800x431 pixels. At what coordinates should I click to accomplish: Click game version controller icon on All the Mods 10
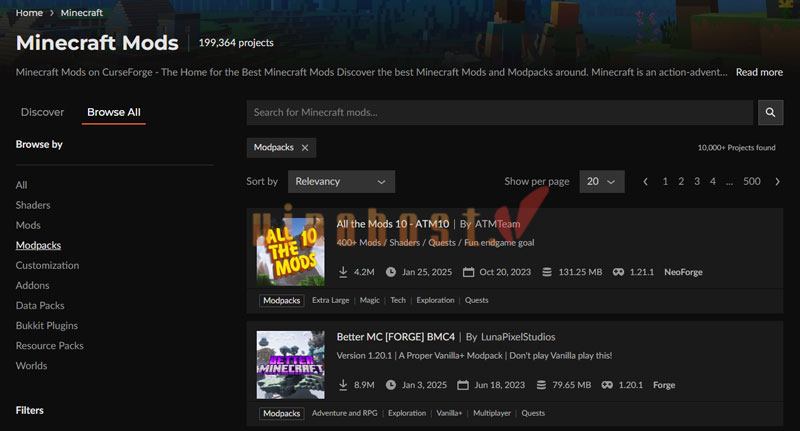pyautogui.click(x=618, y=272)
